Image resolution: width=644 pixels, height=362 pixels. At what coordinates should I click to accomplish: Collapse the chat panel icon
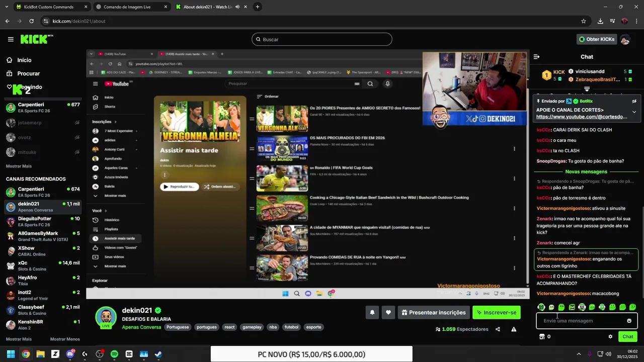point(536,57)
